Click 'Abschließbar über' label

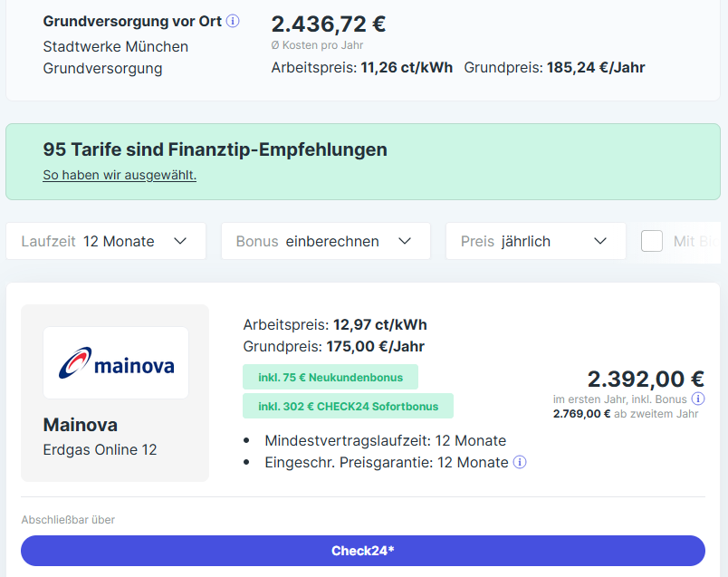tap(68, 520)
